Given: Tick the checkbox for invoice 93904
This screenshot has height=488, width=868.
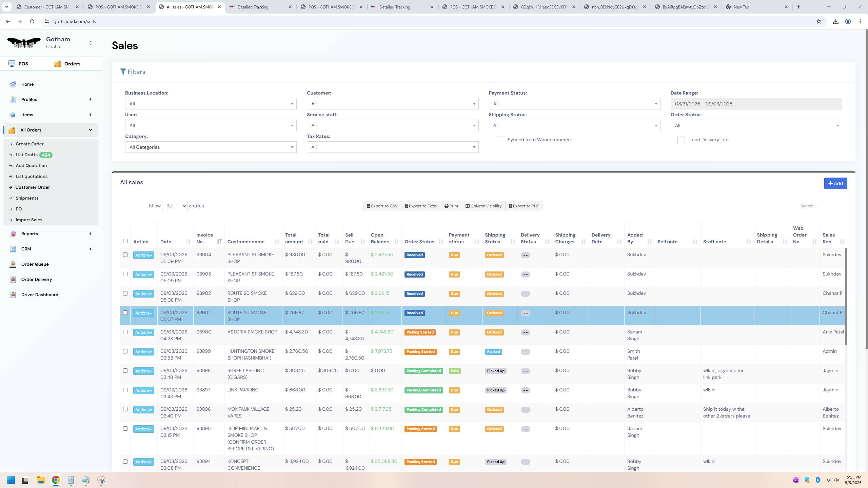Looking at the screenshot, I should (125, 255).
